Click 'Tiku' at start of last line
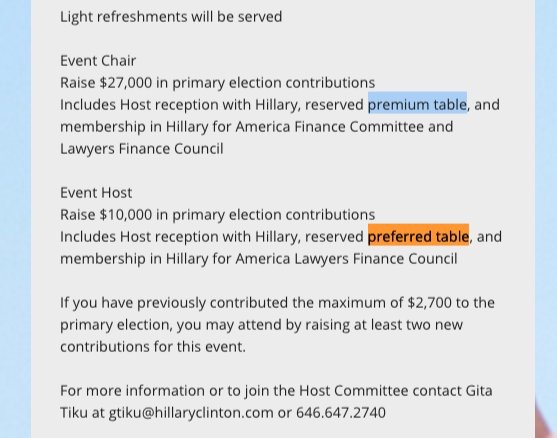Viewport: 557px width, 438px height. (74, 412)
